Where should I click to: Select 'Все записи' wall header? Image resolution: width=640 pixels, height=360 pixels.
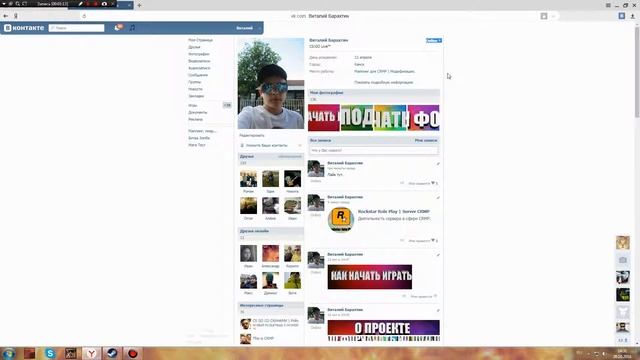[320, 140]
